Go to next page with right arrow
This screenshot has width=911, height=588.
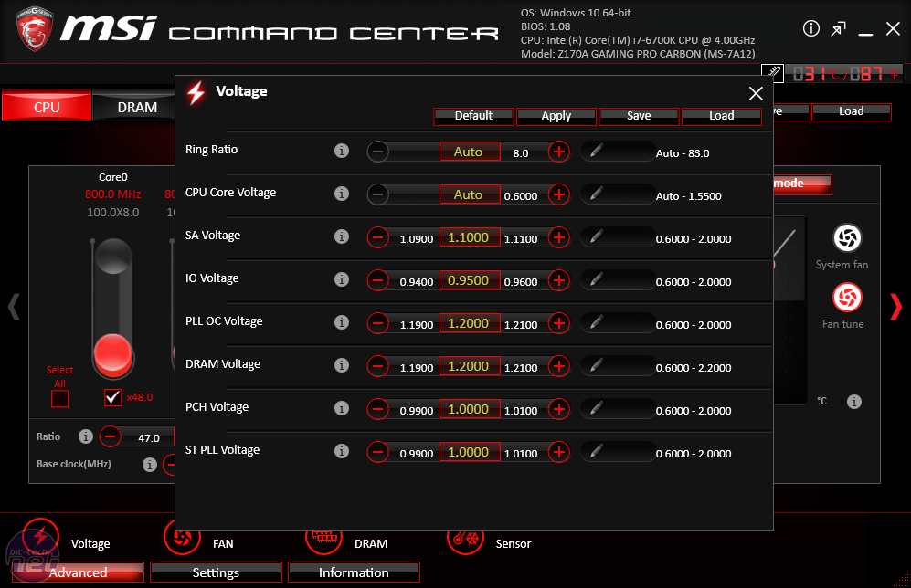coord(895,307)
